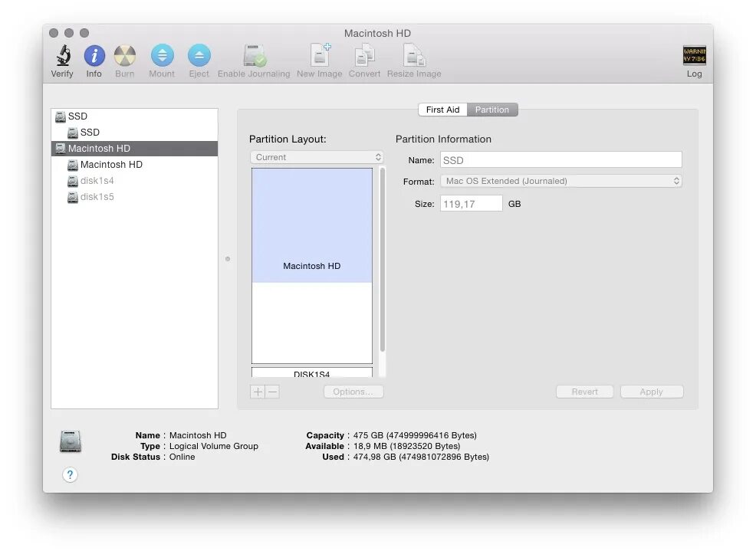756x554 pixels.
Task: Click the sidebar splitter handle dot
Action: (228, 259)
